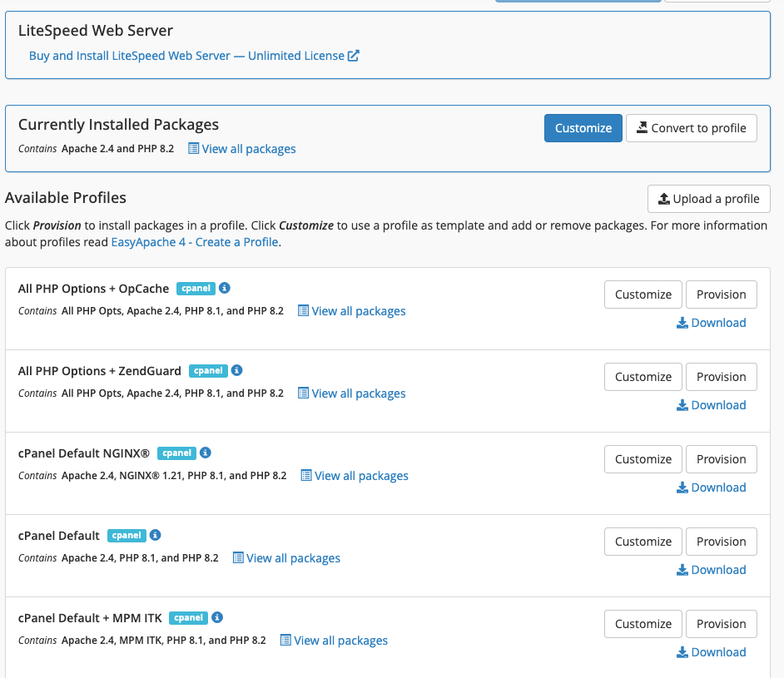Click info icon beside All PHP Options + ZendGuard
The height and width of the screenshot is (678, 784).
pyautogui.click(x=236, y=370)
